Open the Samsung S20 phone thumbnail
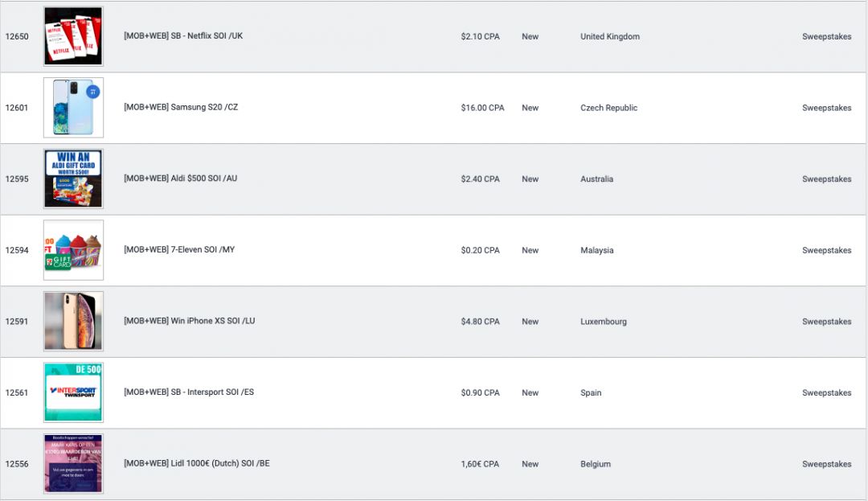The image size is (868, 501). point(73,108)
